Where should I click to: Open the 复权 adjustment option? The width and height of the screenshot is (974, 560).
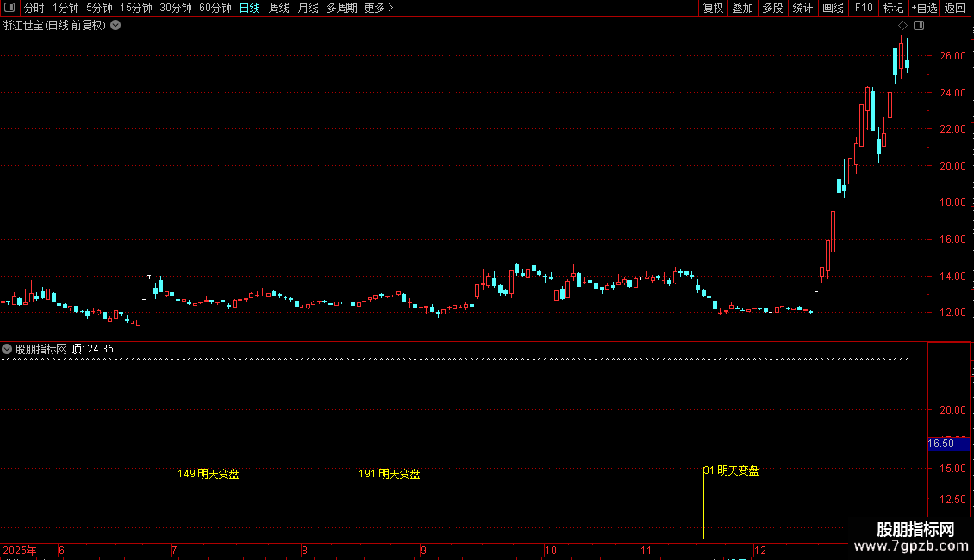tap(713, 8)
